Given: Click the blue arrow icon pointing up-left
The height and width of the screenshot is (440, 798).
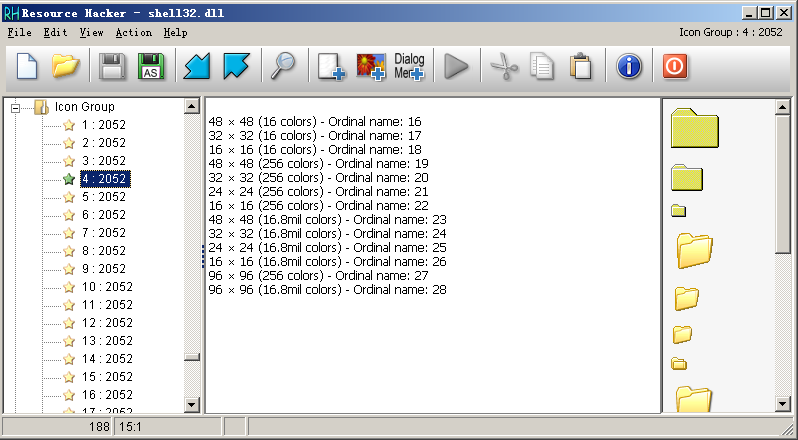Looking at the screenshot, I should pos(236,66).
